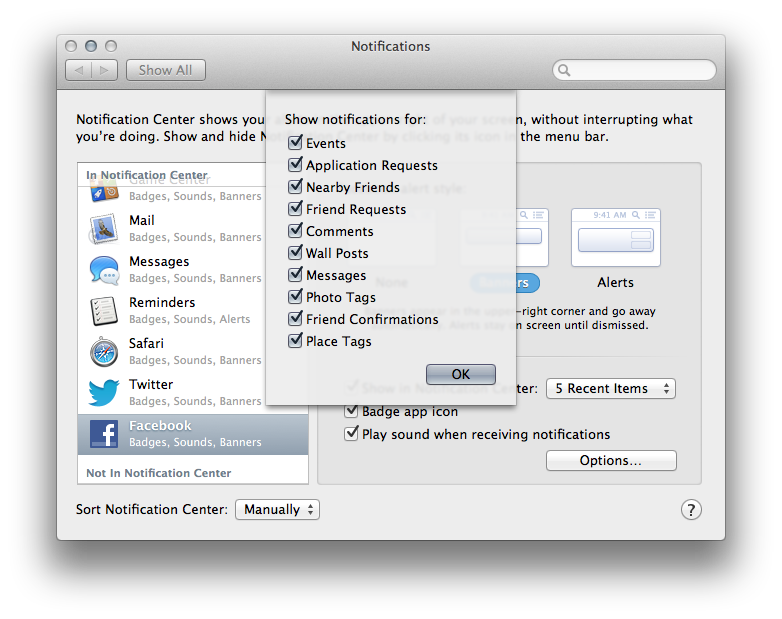Toggle the Friend Confirmations checkbox

295,319
